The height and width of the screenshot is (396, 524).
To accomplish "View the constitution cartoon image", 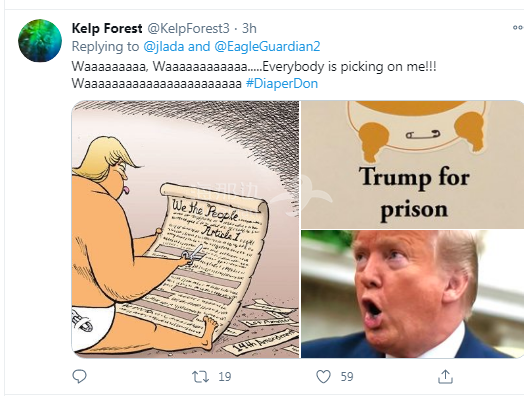I will (x=185, y=229).
